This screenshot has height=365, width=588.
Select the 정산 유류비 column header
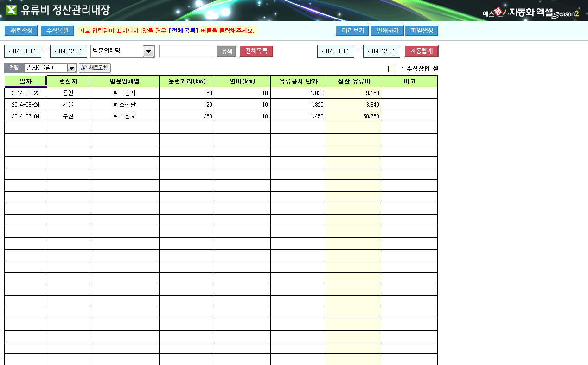click(354, 81)
